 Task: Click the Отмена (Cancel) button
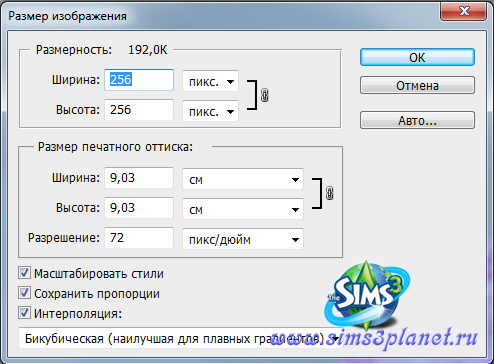tap(417, 85)
